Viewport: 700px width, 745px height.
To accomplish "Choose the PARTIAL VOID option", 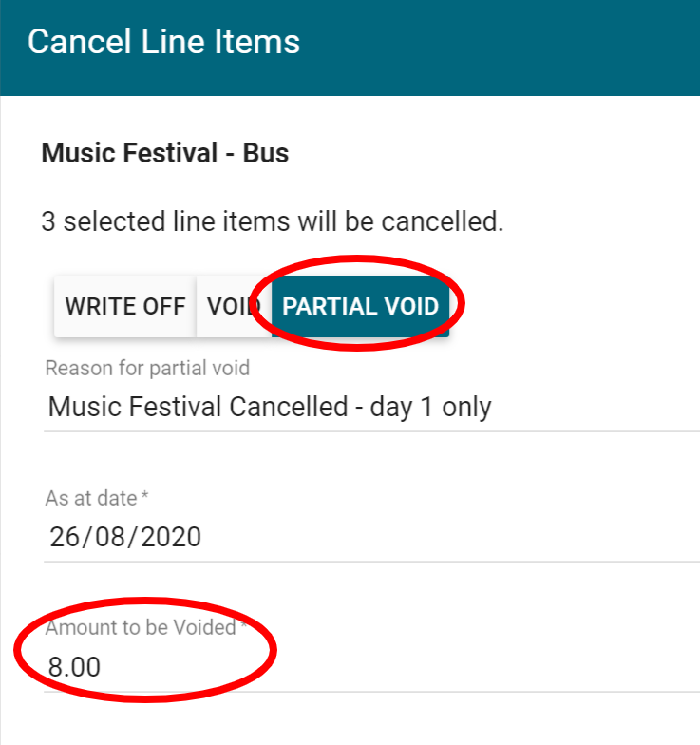I will (360, 307).
